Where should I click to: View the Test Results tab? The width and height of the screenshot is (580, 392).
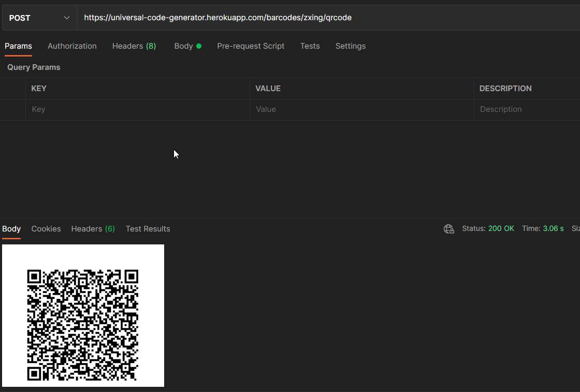click(148, 228)
